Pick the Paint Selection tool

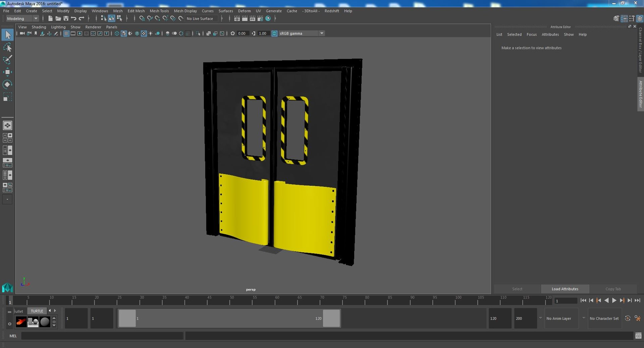tap(7, 60)
